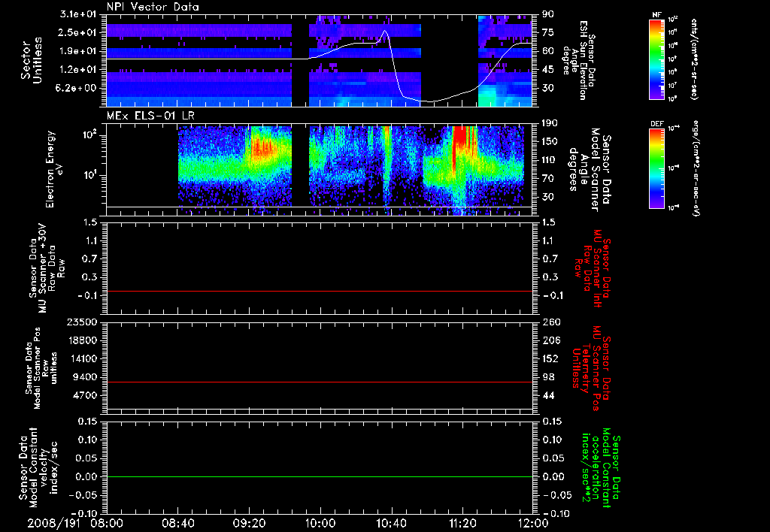Click the DEF rainbow color bar

657,168
